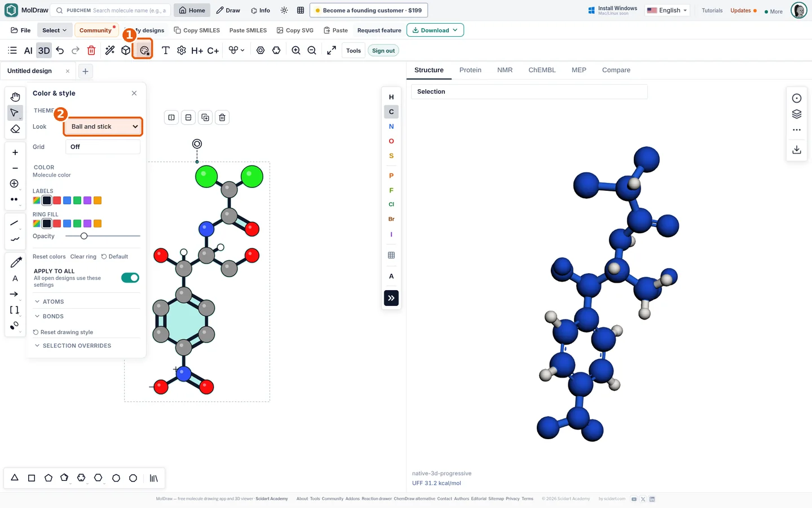
Task: Click Copy SMILES button
Action: coord(197,30)
